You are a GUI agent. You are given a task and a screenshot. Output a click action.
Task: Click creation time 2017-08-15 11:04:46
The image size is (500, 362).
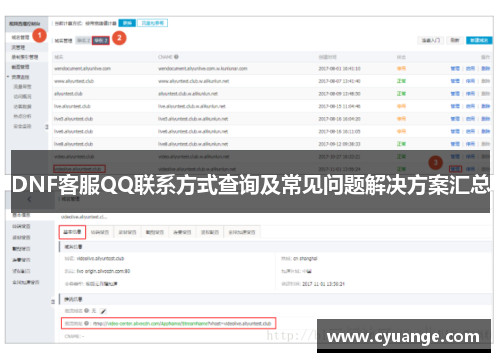pyautogui.click(x=339, y=106)
